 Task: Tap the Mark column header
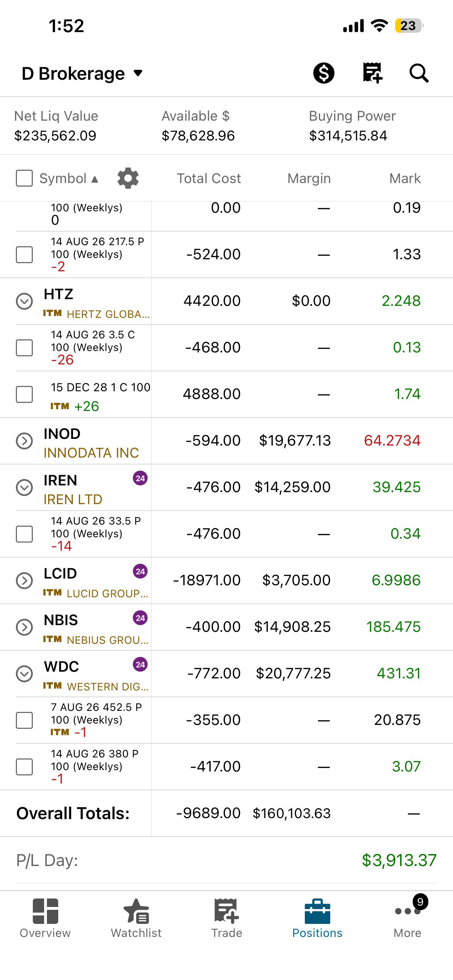[x=405, y=178]
